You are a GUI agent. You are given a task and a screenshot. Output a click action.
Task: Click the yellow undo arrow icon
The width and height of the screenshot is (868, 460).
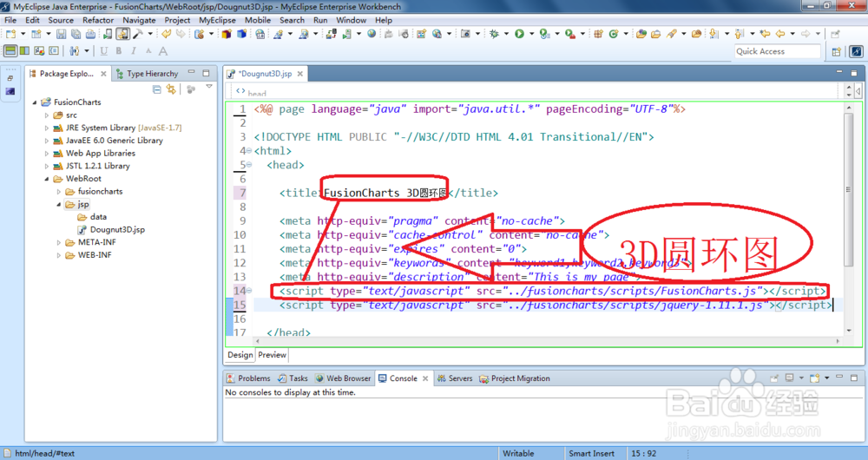point(166,35)
